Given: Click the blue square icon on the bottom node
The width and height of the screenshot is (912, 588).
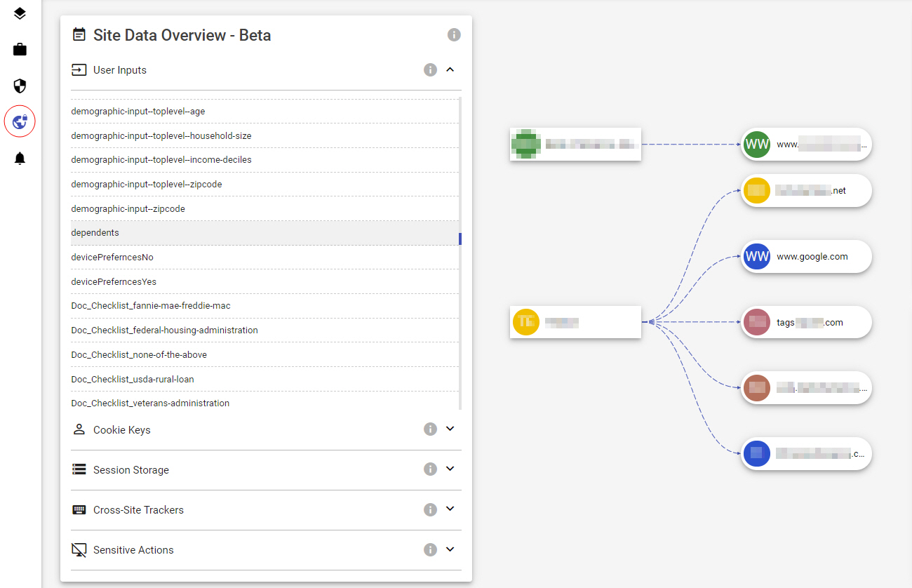Looking at the screenshot, I should pos(758,454).
